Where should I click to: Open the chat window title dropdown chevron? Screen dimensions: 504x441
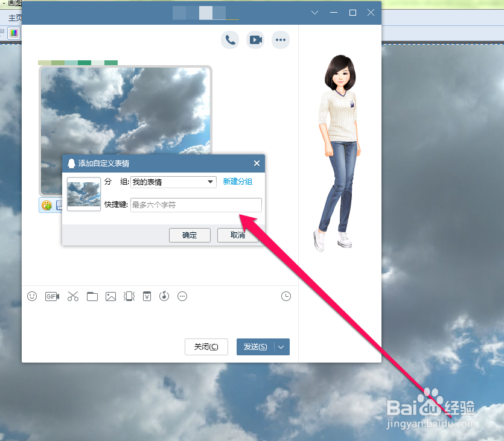click(314, 13)
